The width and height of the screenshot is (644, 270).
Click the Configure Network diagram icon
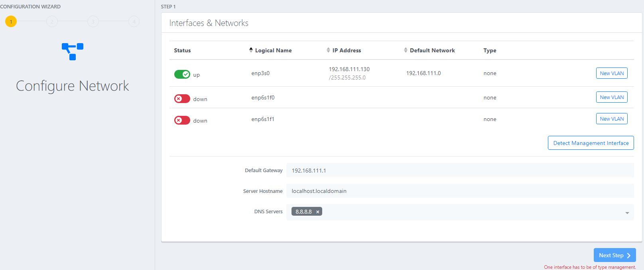tap(72, 52)
